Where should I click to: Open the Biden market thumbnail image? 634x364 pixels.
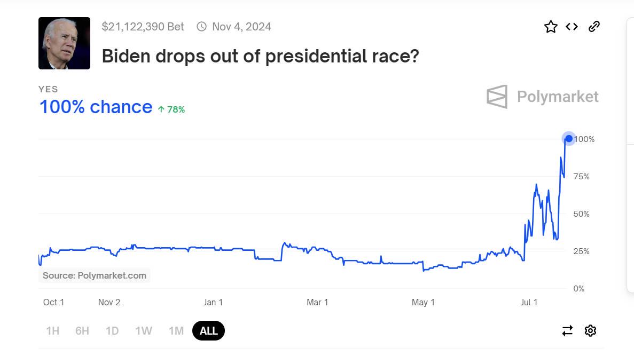(64, 43)
